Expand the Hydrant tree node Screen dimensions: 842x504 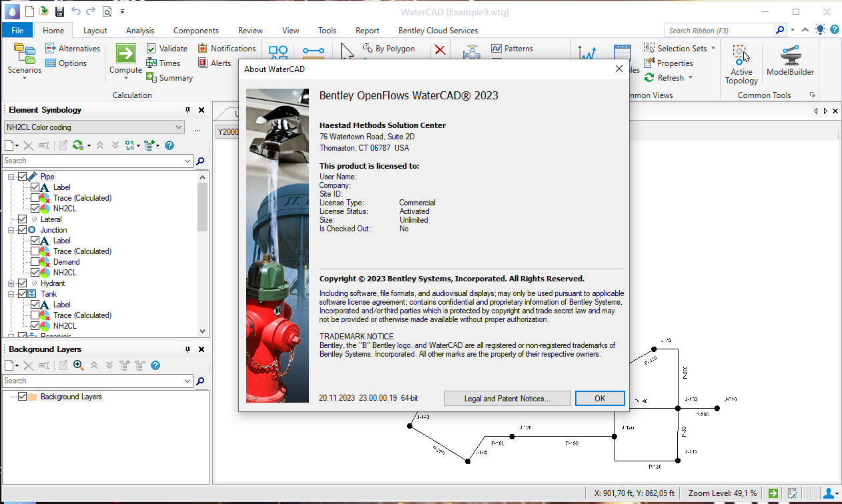click(11, 283)
